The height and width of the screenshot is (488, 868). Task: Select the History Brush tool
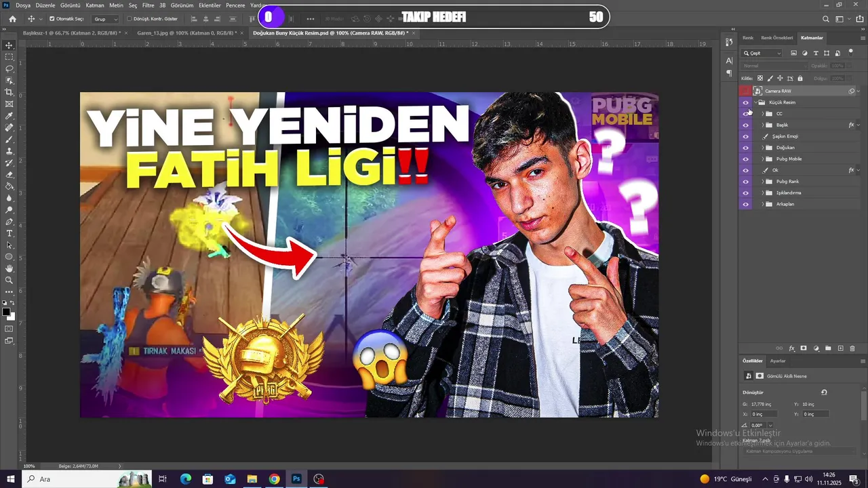pos(9,163)
